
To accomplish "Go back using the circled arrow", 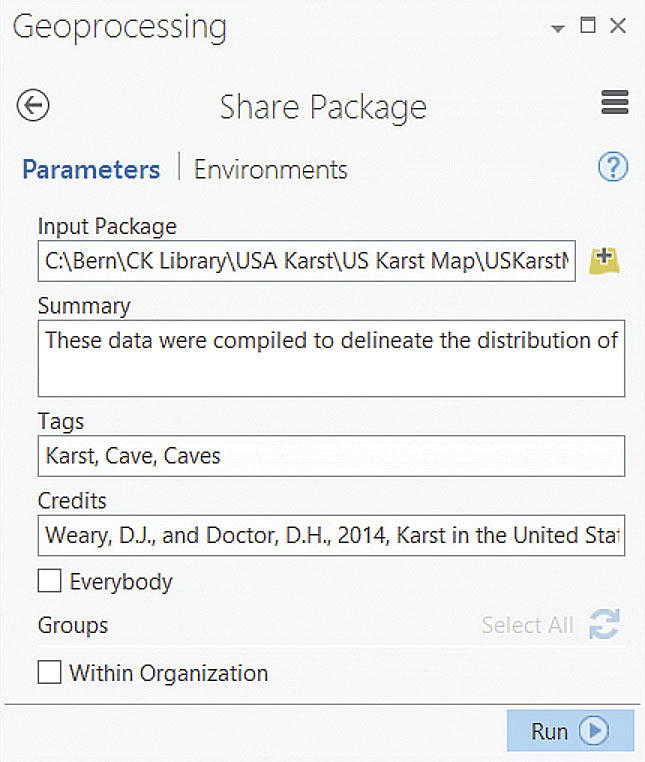I will 34,105.
